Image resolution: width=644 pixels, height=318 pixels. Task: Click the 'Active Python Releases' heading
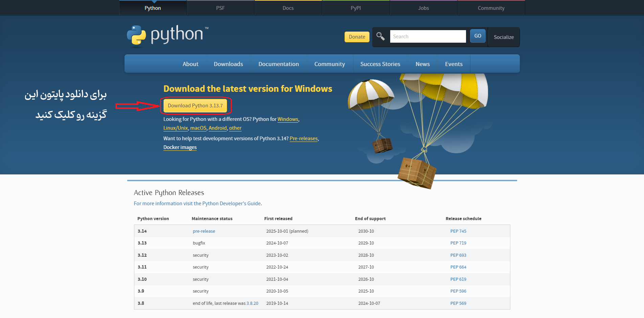click(169, 193)
